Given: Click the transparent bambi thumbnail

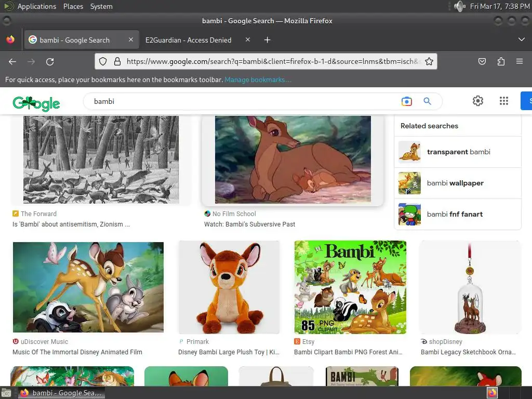Looking at the screenshot, I should pyautogui.click(x=409, y=152).
